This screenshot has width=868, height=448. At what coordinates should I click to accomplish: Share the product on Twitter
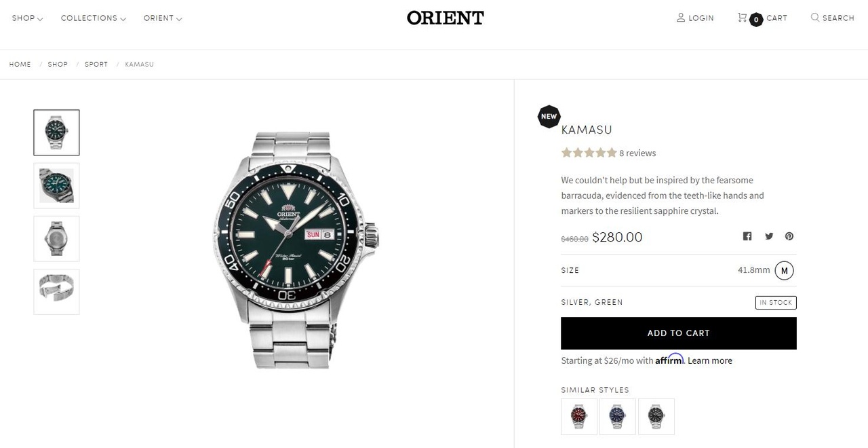769,236
